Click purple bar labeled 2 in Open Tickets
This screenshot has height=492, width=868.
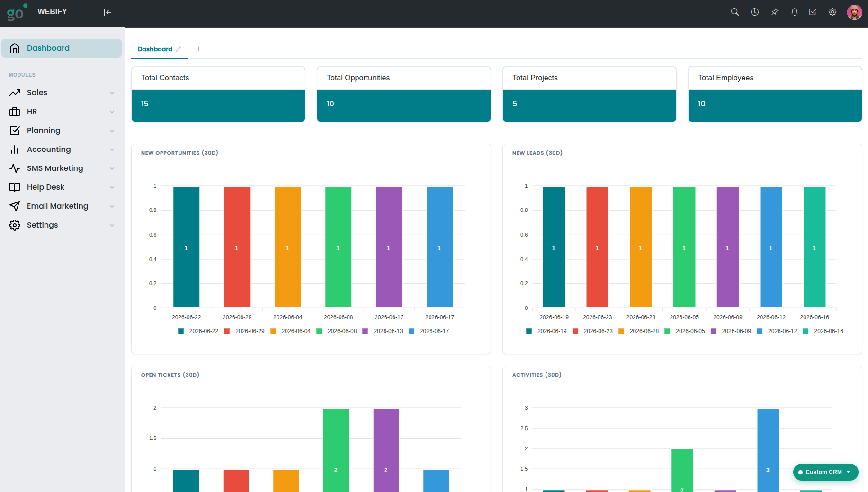pos(386,450)
